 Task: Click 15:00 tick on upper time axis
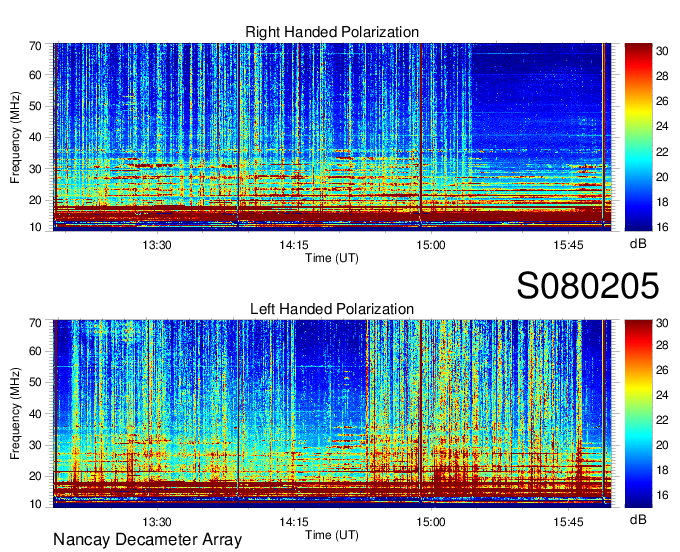(x=431, y=245)
